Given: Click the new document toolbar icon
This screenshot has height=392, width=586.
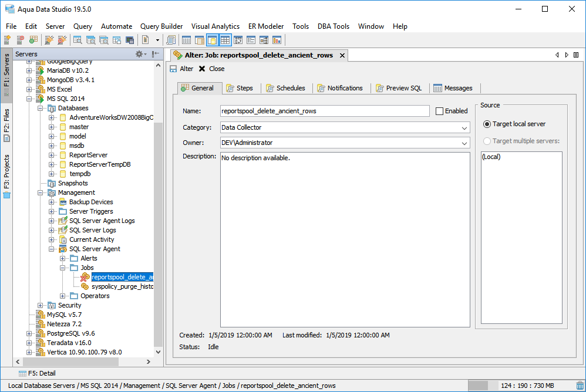Looking at the screenshot, I should click(x=146, y=40).
